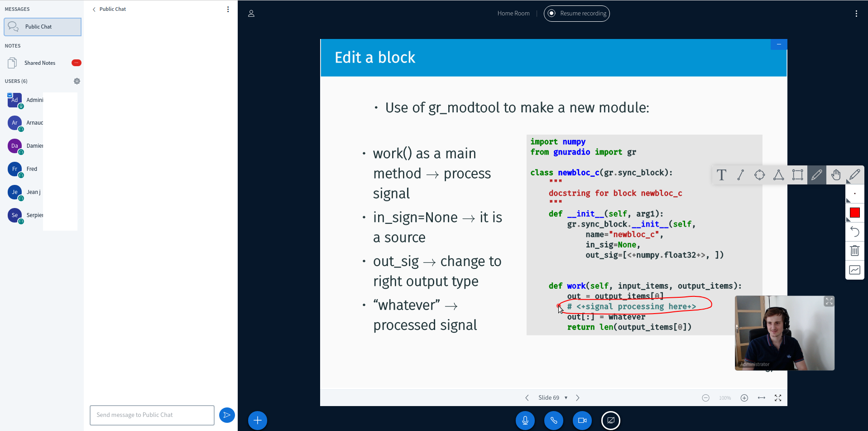868x431 pixels.
Task: Click the NOTES heading
Action: click(13, 46)
